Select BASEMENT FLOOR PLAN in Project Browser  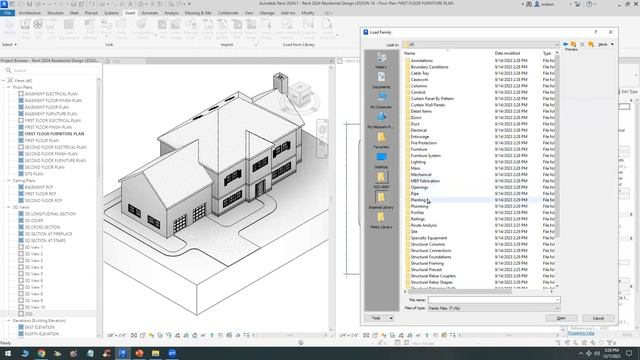47,107
